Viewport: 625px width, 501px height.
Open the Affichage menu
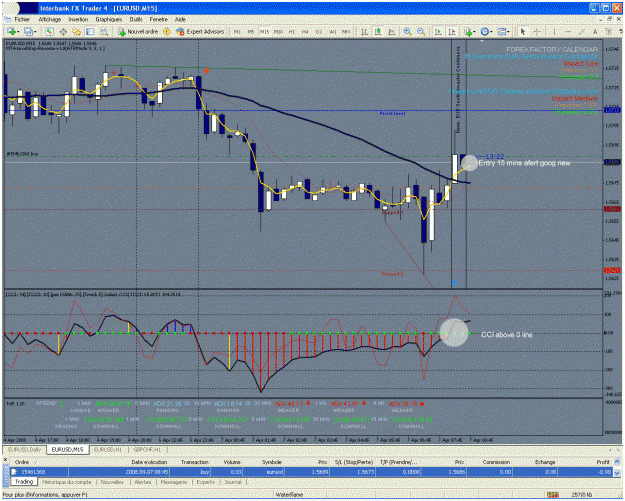point(50,19)
